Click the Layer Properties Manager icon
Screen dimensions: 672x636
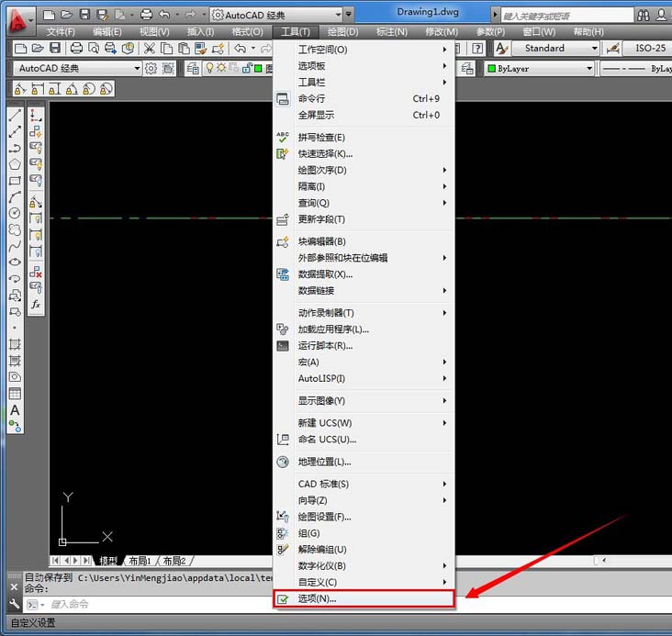click(193, 69)
